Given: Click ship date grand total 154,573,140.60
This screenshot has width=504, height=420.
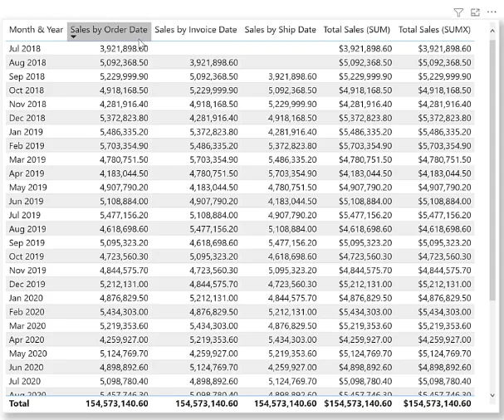Looking at the screenshot, I should click(x=286, y=403).
